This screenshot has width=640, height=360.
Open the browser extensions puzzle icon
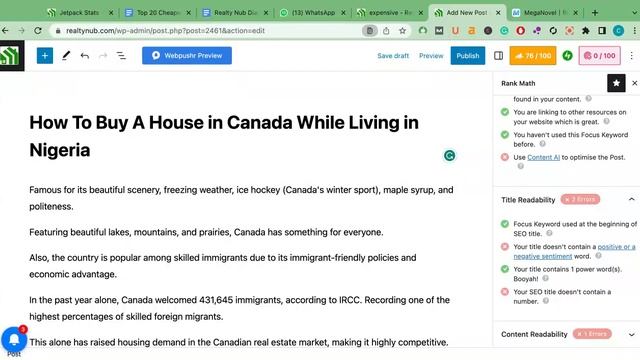pos(586,31)
